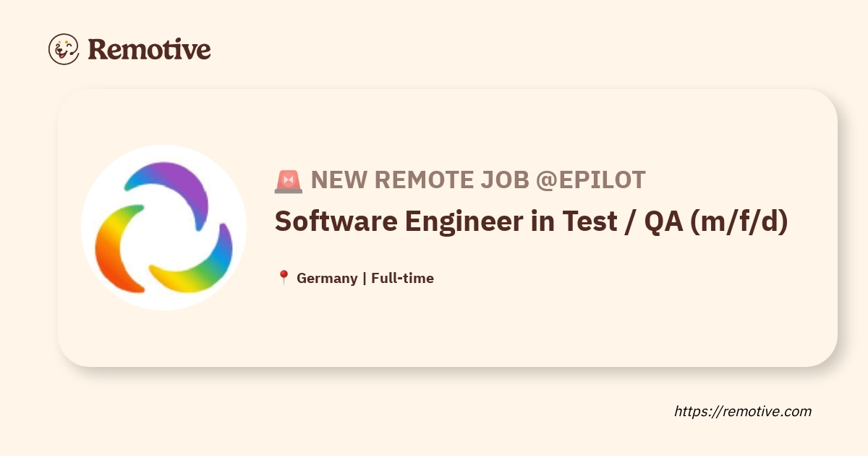Click the Remotive mascot logo icon
The image size is (868, 456).
64,48
